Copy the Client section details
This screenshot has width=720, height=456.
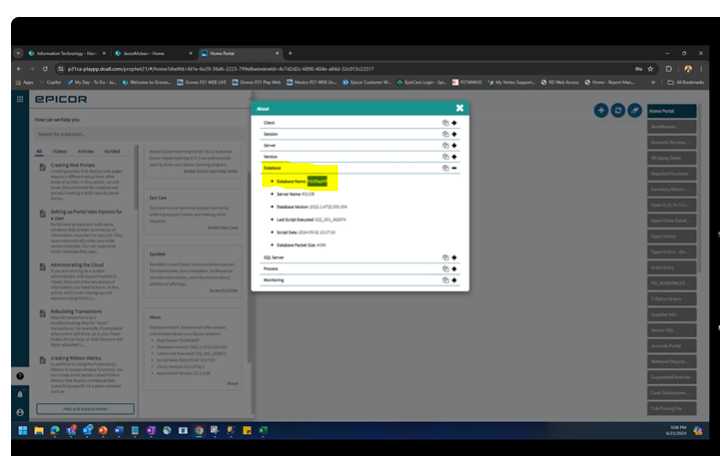point(445,122)
